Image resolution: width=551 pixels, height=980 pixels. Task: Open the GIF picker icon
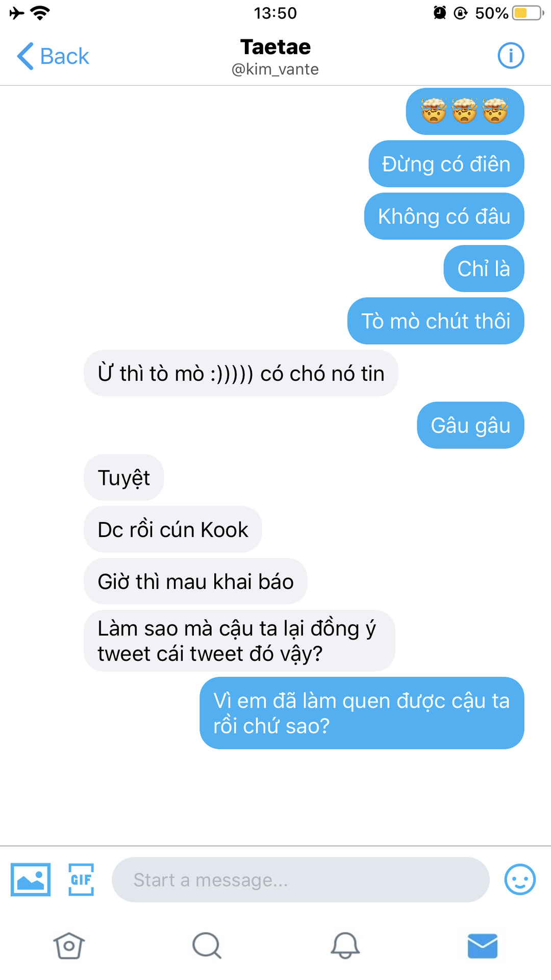point(81,879)
